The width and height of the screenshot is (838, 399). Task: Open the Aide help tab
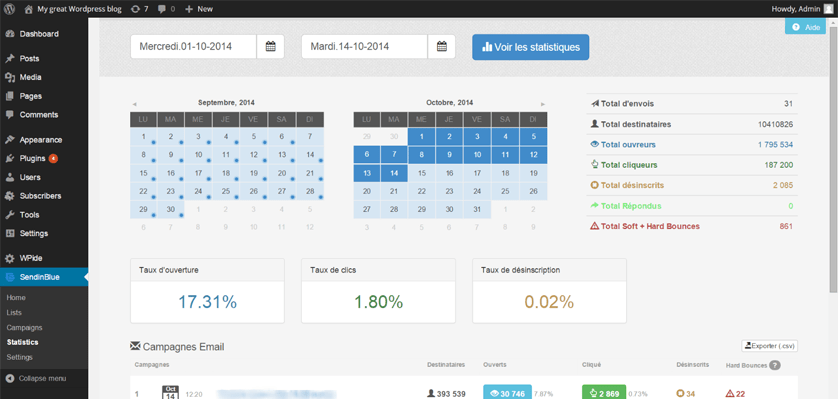(805, 27)
